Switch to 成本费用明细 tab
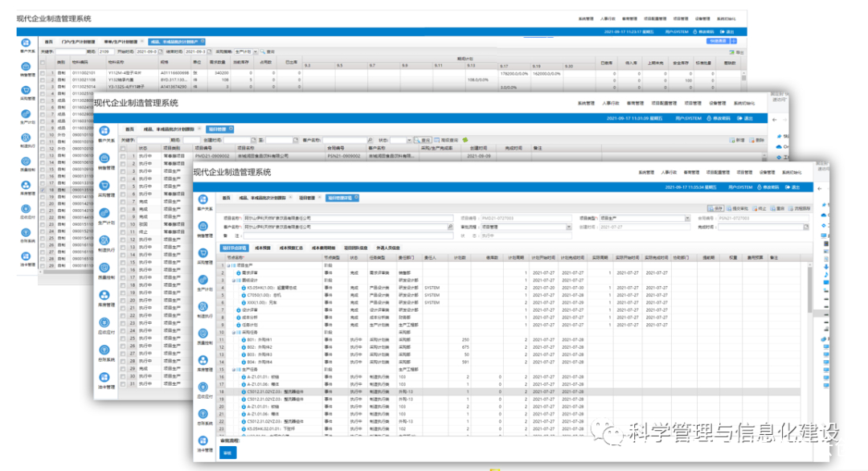Viewport: 868px width, 471px height. coord(323,248)
